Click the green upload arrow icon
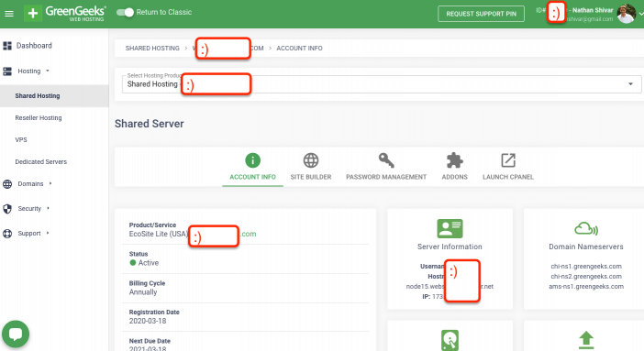Screen dimensions: 644x351 pos(586,340)
